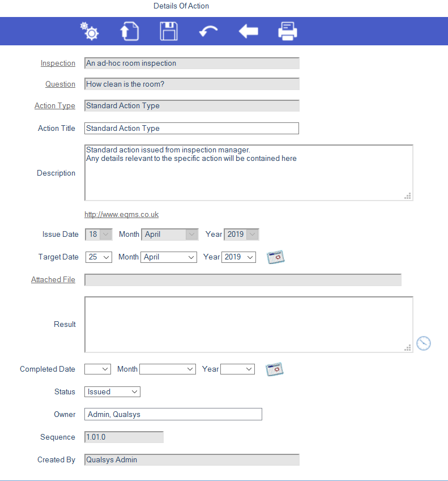Screen dimensions: 448x481
Task: Click the settings gears icon in toolbar
Action: 89,31
